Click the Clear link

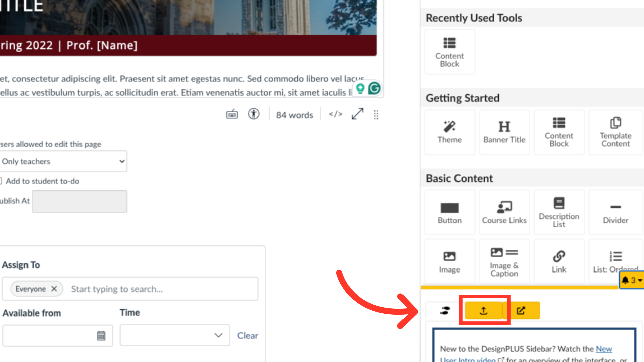(x=248, y=336)
